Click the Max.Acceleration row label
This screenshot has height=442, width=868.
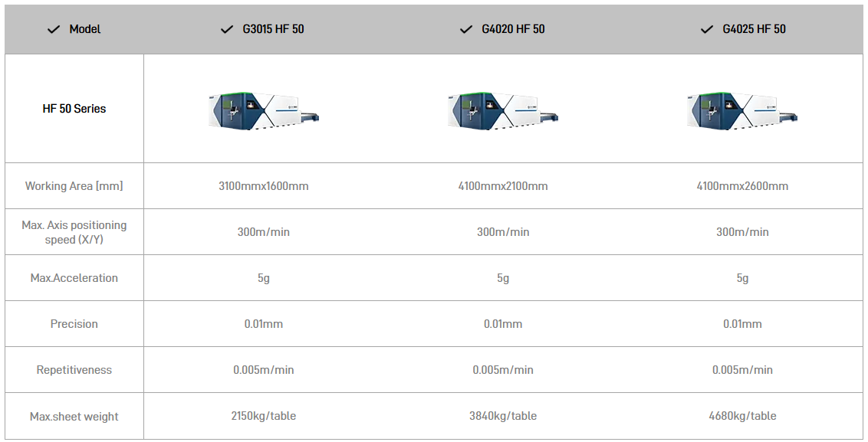[74, 278]
